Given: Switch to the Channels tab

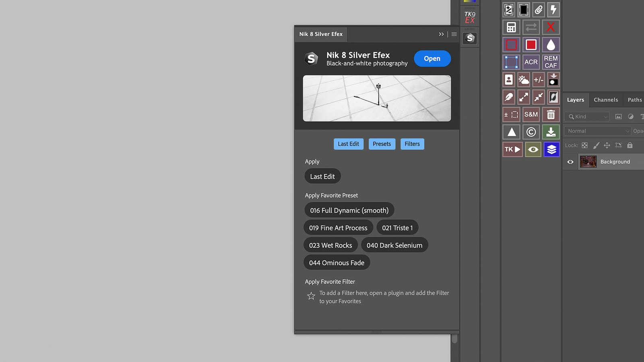Looking at the screenshot, I should [605, 100].
